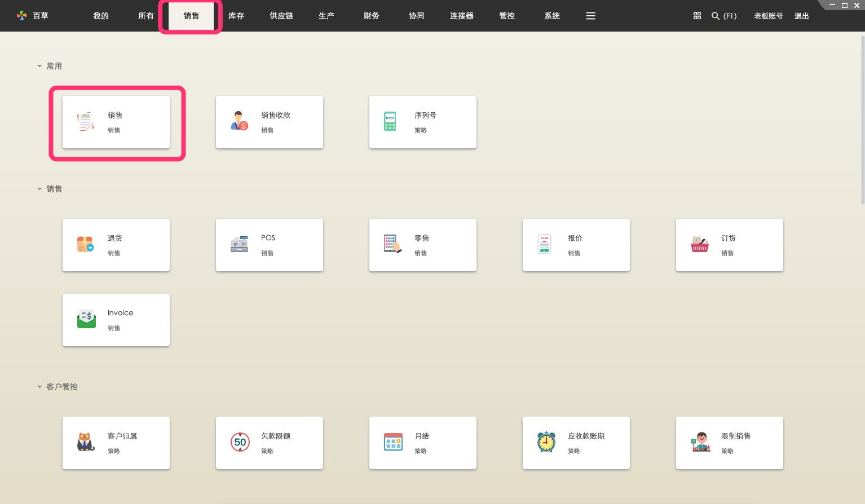Open the search (F1) box
The image size is (865, 504).
point(724,16)
